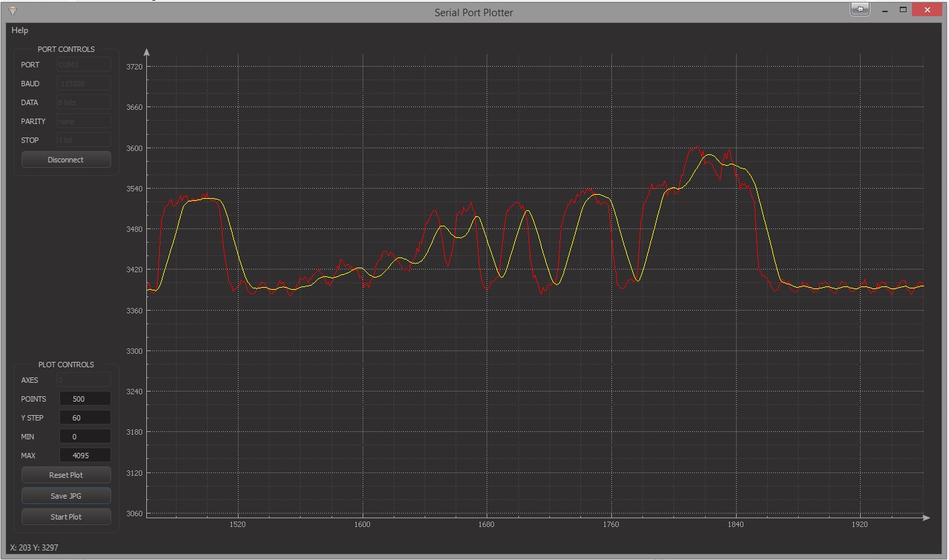This screenshot has width=949, height=560.
Task: Click the app icon in the title bar
Action: [12, 11]
